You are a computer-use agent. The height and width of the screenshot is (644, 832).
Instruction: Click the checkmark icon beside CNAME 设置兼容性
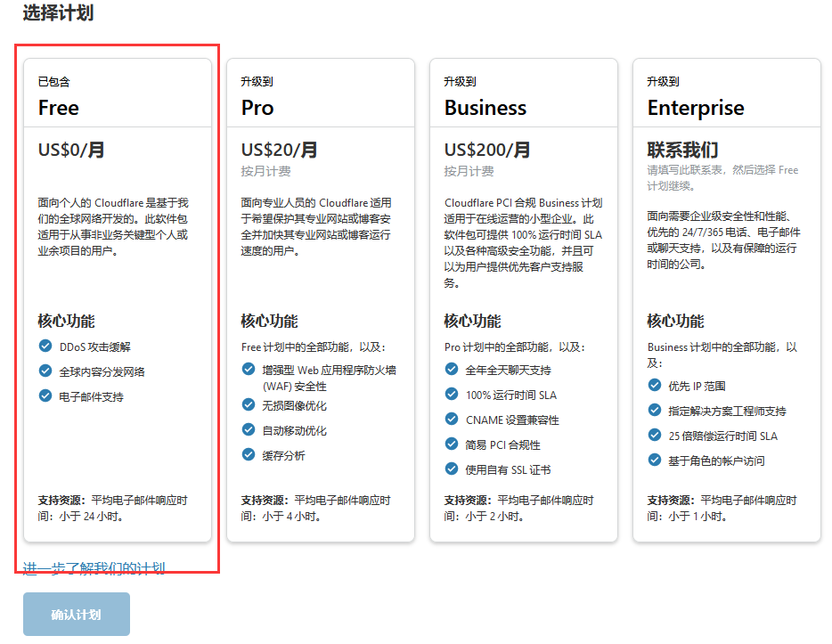[x=452, y=419]
